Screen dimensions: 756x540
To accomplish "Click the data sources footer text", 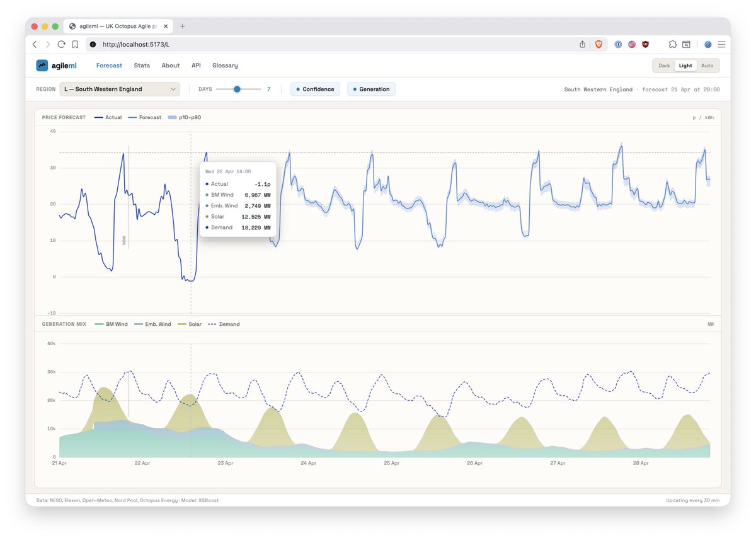I will tap(128, 500).
